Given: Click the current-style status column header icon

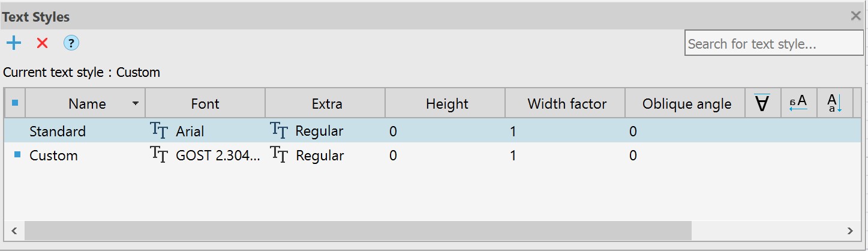Looking at the screenshot, I should pyautogui.click(x=15, y=103).
